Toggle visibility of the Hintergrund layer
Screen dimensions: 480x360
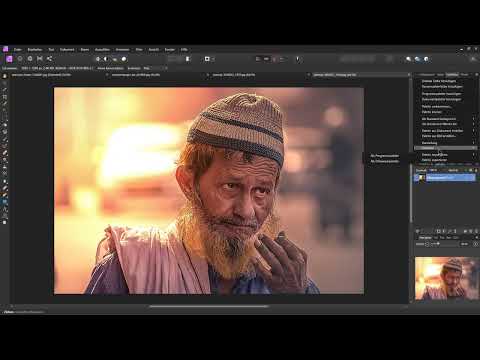tap(416, 178)
